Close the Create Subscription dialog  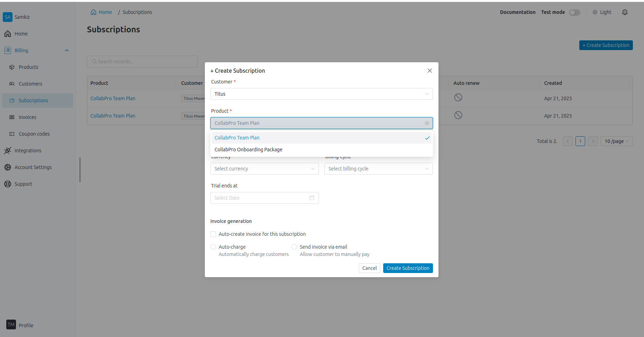(x=429, y=71)
